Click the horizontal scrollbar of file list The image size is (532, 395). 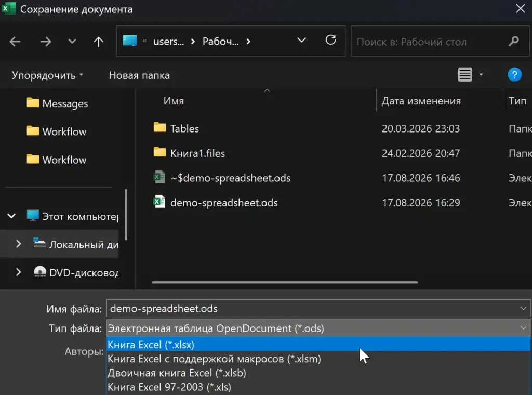(x=285, y=282)
